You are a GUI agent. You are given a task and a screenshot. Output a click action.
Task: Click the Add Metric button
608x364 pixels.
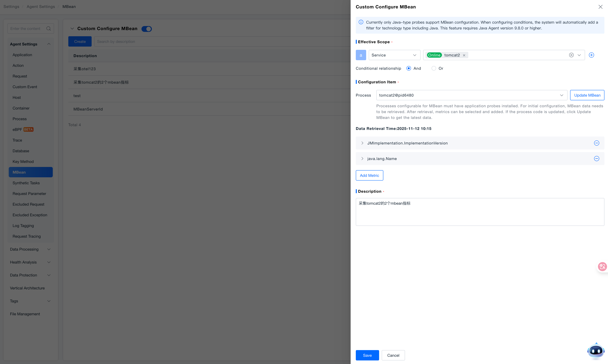click(x=369, y=175)
